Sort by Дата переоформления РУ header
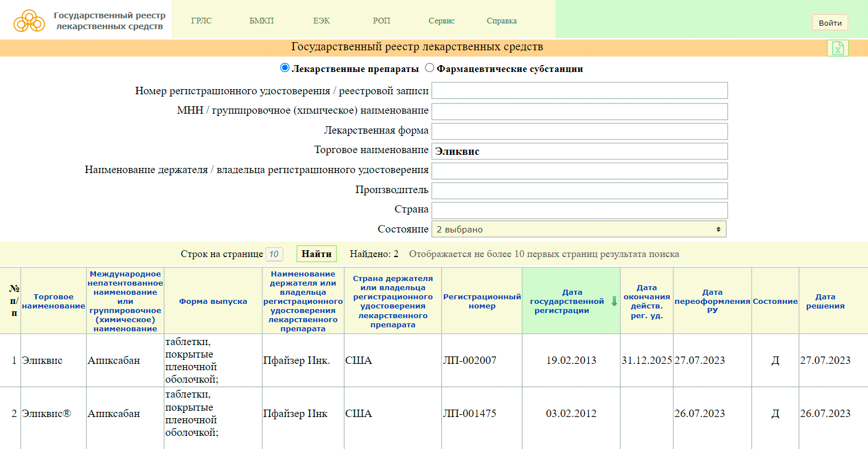 click(712, 301)
